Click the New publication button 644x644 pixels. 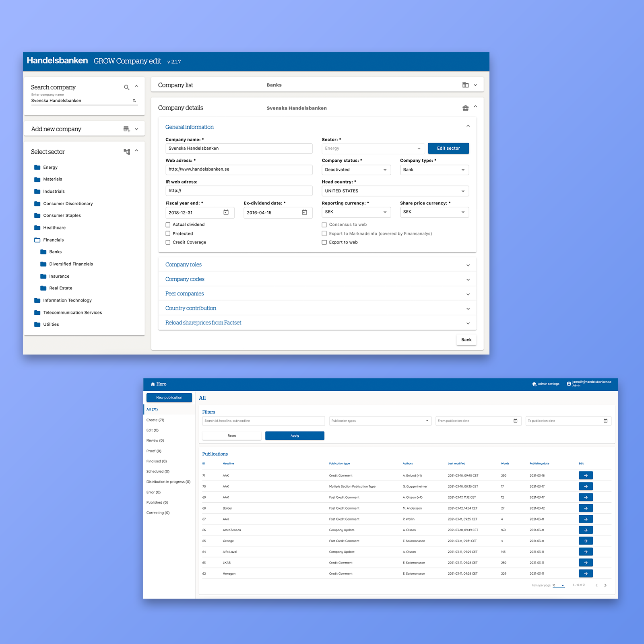tap(169, 398)
